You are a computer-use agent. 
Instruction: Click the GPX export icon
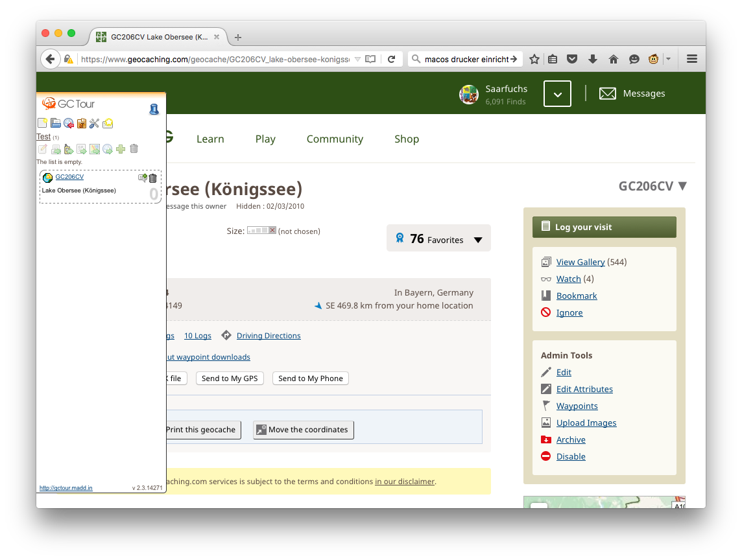click(81, 150)
